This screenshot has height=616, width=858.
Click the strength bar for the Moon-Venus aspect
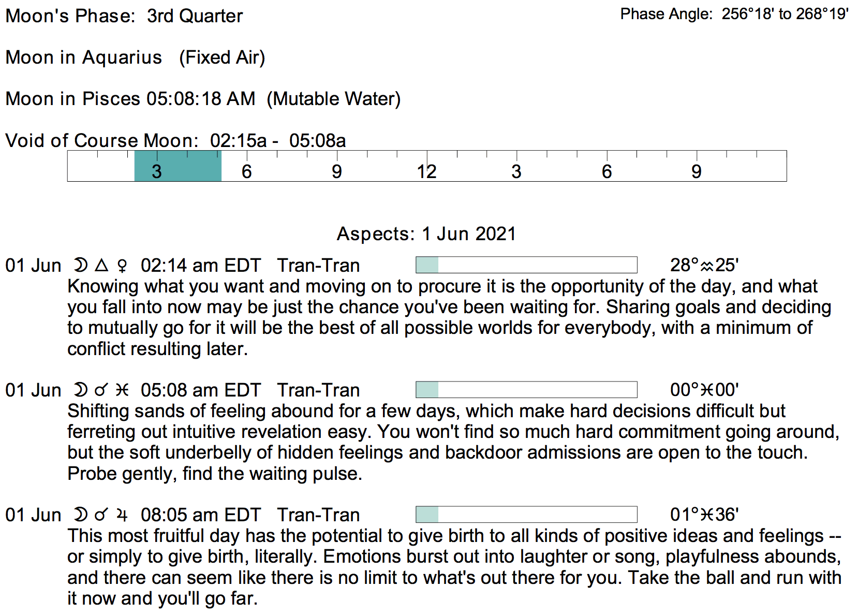point(526,265)
